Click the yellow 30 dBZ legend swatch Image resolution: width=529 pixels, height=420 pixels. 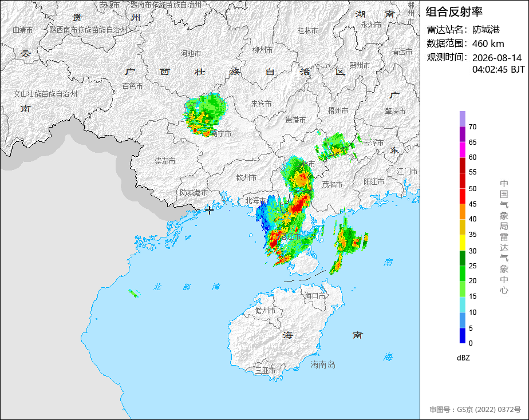tap(462, 243)
